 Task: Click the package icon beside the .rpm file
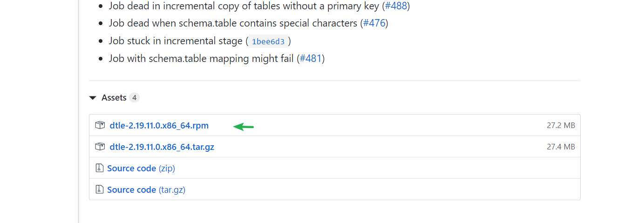tap(100, 125)
